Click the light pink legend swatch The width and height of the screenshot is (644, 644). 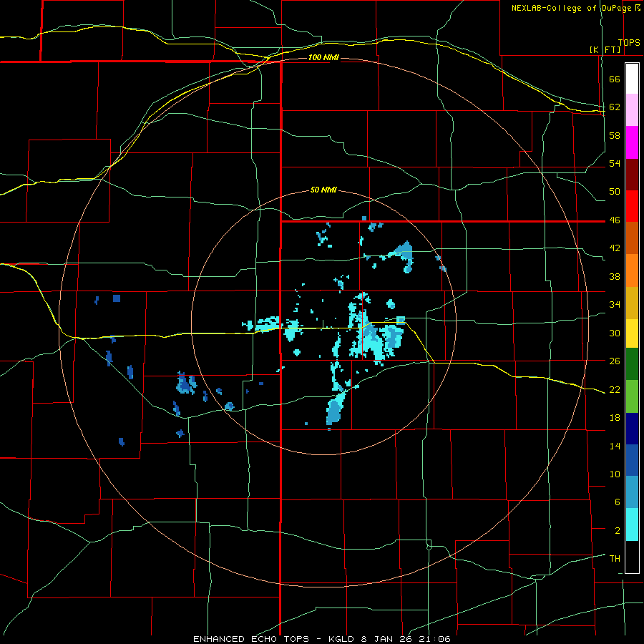[632, 110]
